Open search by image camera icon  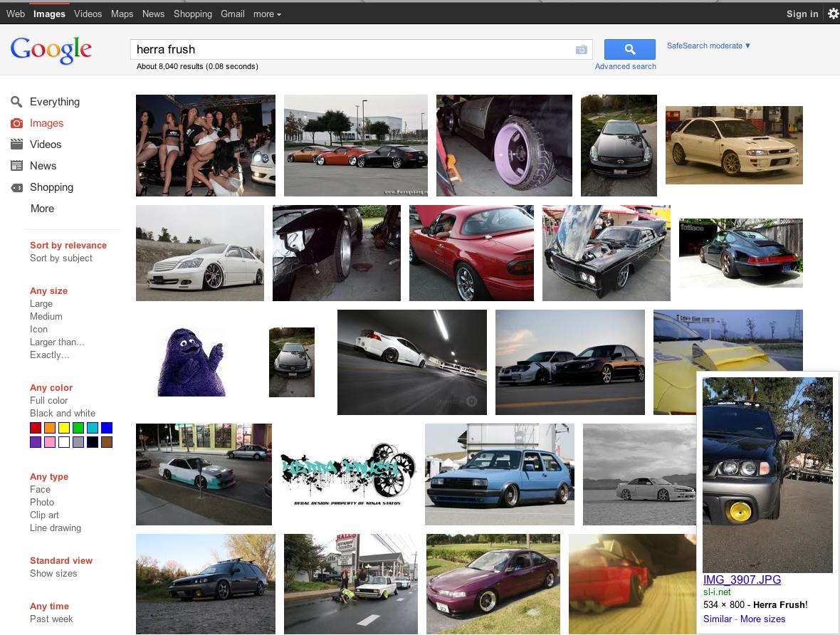tap(582, 50)
